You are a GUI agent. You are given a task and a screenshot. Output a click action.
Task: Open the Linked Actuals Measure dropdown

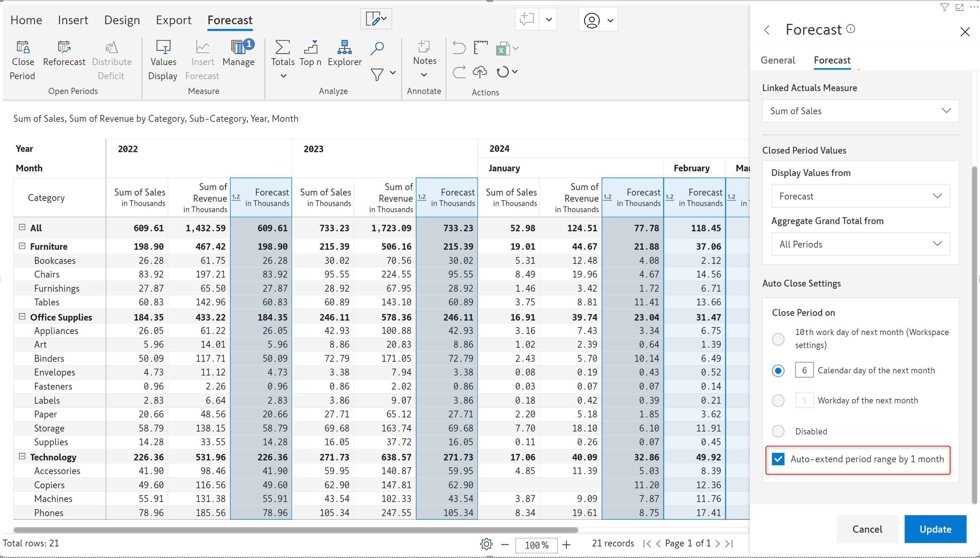click(860, 111)
